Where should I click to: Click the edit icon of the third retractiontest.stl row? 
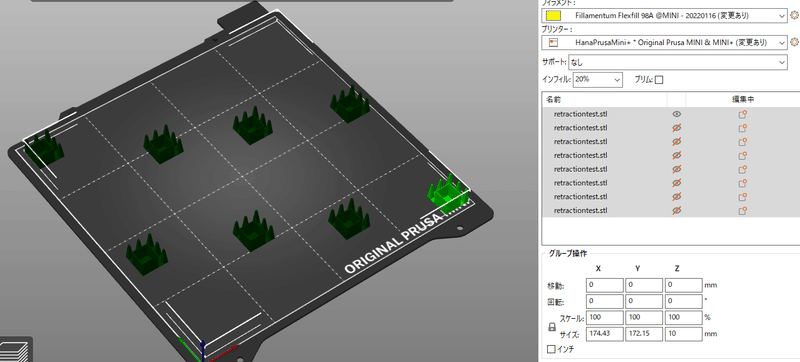coord(742,142)
